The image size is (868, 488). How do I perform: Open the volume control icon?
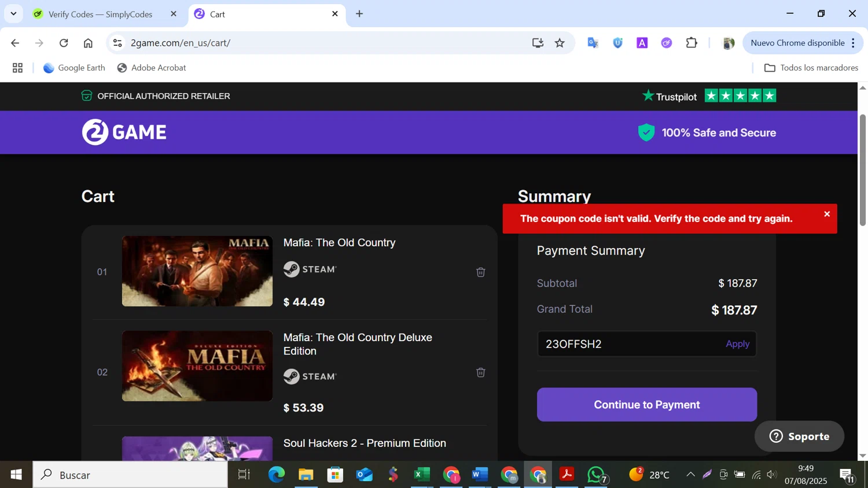(771, 475)
